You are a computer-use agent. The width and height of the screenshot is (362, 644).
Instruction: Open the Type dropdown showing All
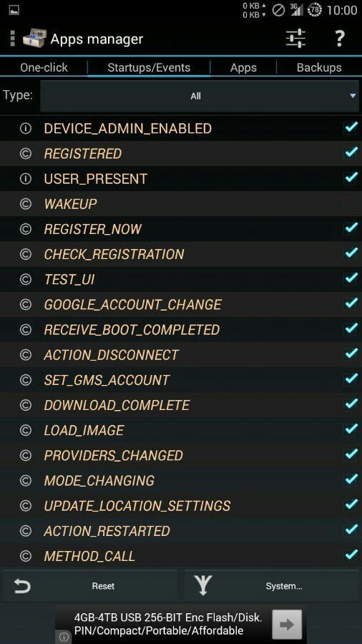200,96
